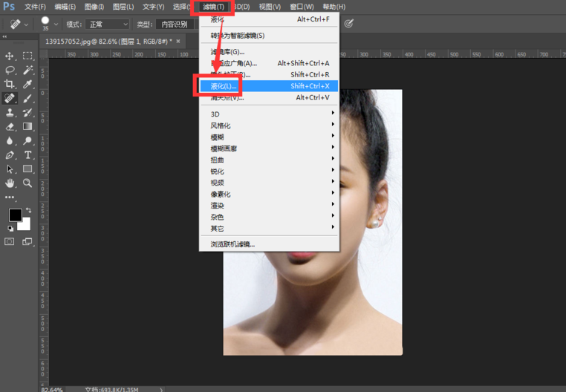Open 滤镜库(G)... filter gallery

[269, 52]
